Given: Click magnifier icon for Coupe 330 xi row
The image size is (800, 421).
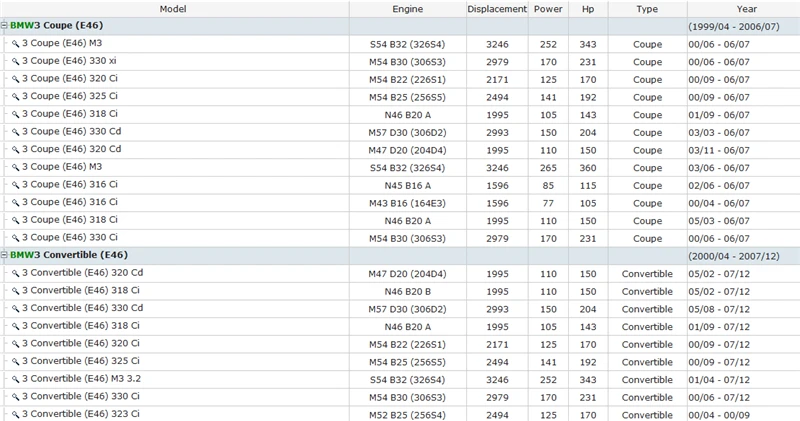Looking at the screenshot, I should (15, 61).
